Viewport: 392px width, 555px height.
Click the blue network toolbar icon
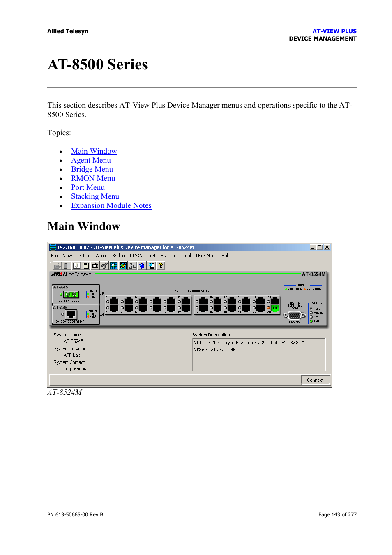click(114, 266)
